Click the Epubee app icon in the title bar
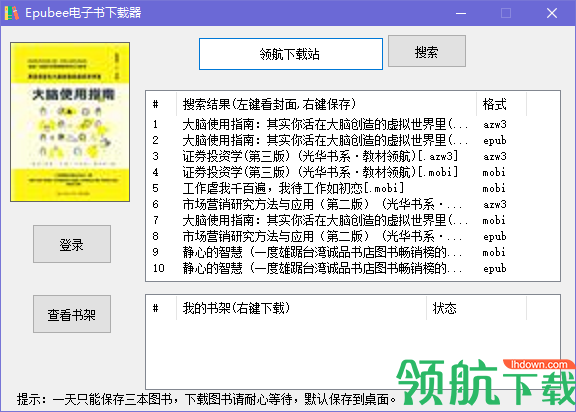Viewport: 576px width, 412px height. 11,13
